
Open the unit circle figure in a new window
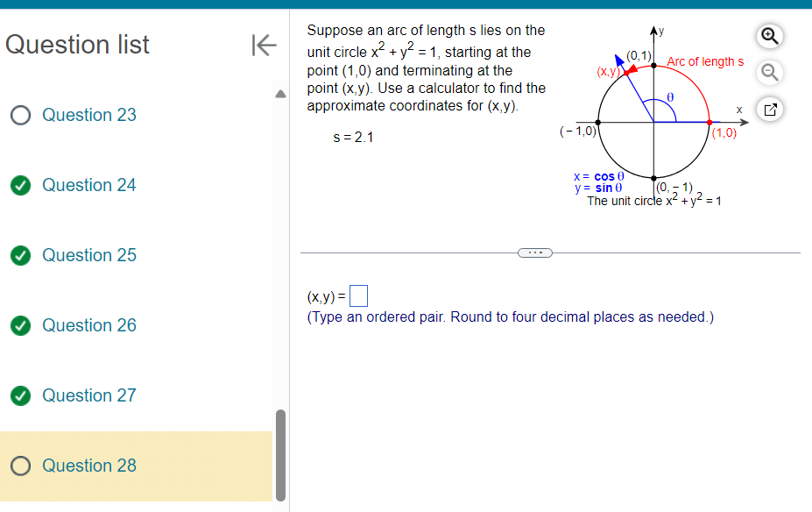[x=768, y=109]
